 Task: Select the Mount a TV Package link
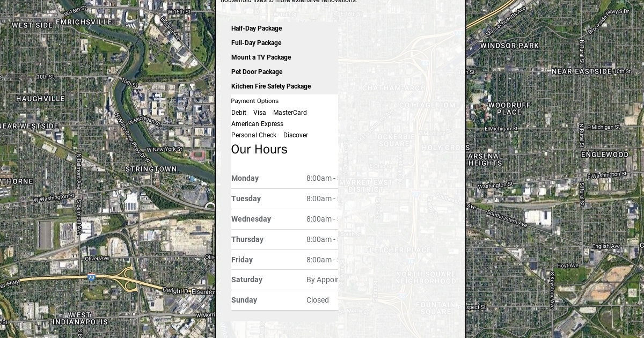[x=261, y=57]
